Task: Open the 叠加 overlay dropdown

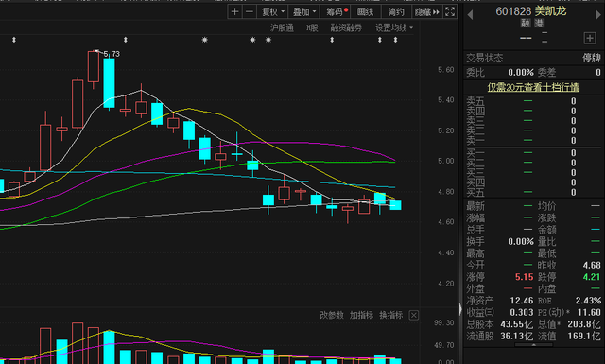Action: coord(304,12)
